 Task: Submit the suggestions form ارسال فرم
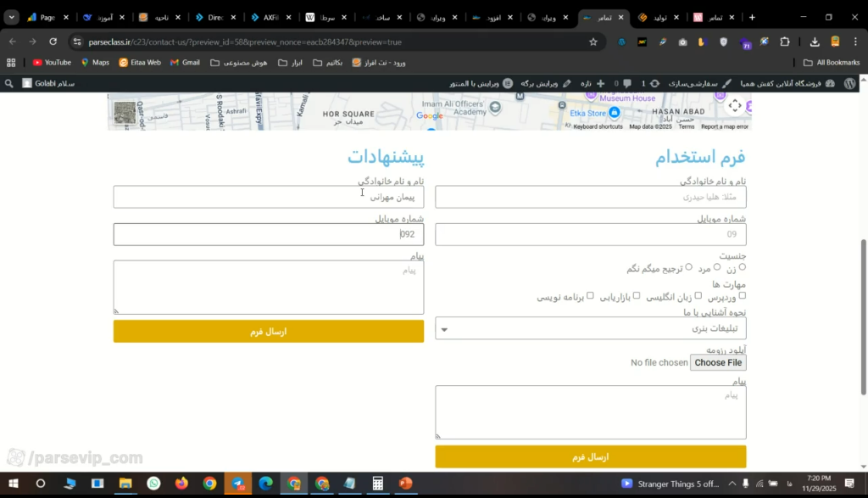coord(269,331)
